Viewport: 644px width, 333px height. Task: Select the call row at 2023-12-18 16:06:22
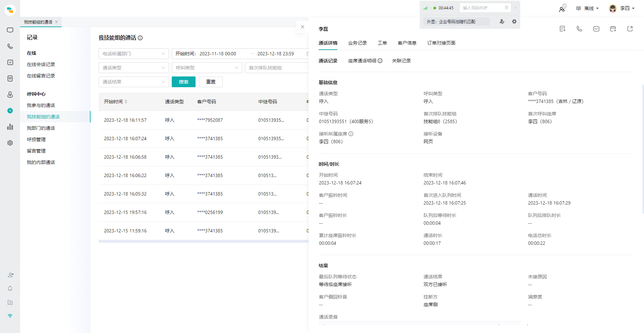pyautogui.click(x=204, y=175)
